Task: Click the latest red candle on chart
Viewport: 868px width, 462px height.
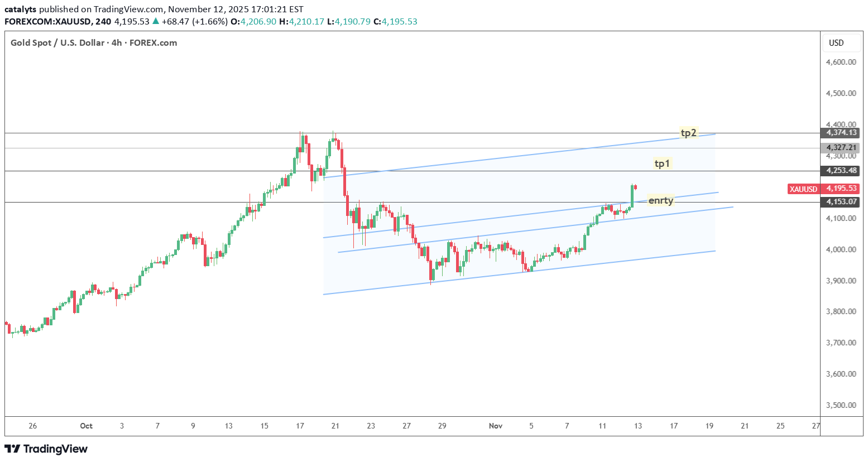Action: pyautogui.click(x=636, y=187)
